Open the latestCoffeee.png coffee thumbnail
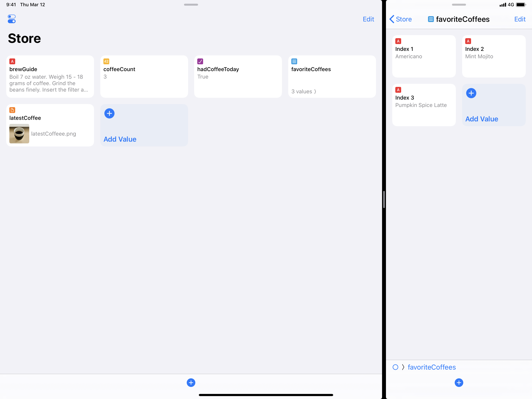The width and height of the screenshot is (532, 399). coord(19,134)
